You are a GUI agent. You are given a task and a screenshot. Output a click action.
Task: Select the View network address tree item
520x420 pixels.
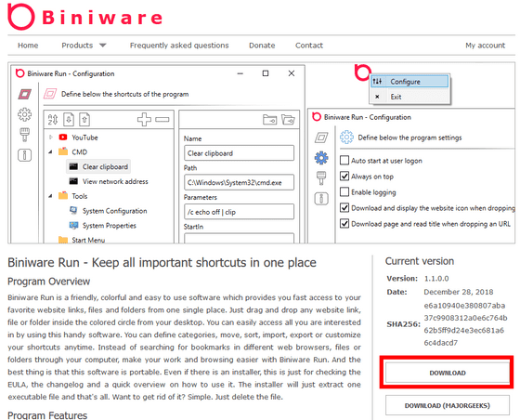pyautogui.click(x=115, y=181)
